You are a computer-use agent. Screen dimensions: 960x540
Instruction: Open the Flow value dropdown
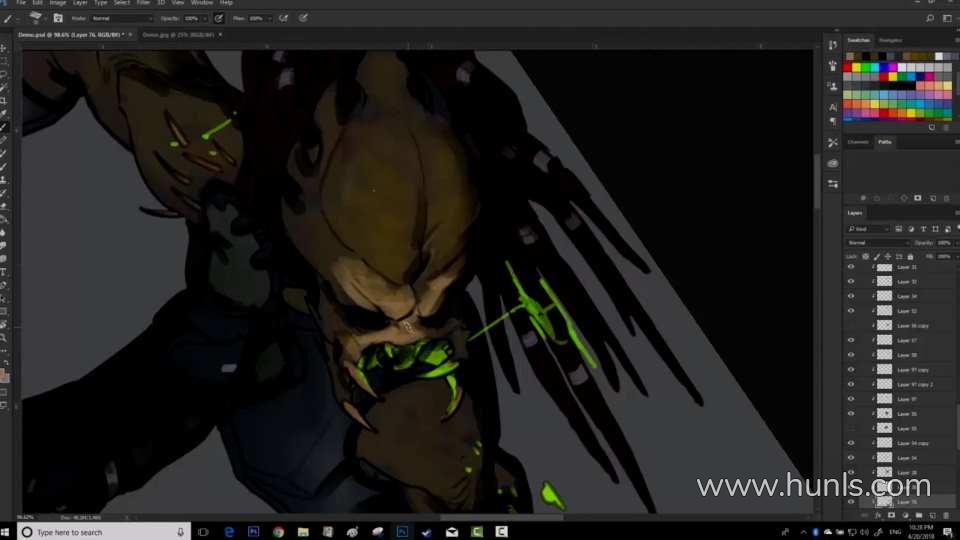pyautogui.click(x=269, y=18)
